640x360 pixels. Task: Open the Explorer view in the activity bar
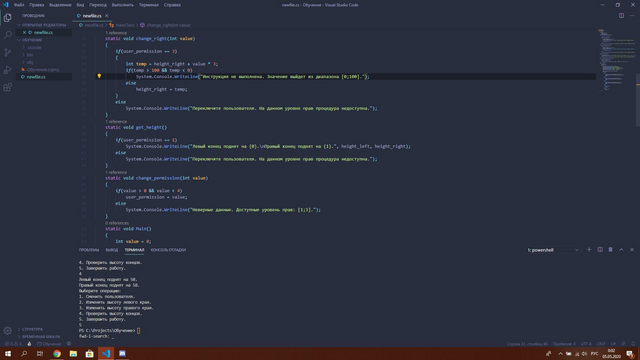click(x=7, y=18)
